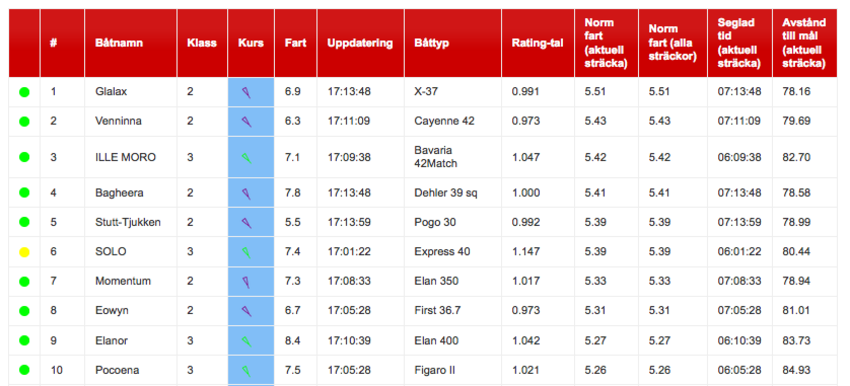
Task: Sort by Avstånd till mål header
Action: (x=804, y=43)
